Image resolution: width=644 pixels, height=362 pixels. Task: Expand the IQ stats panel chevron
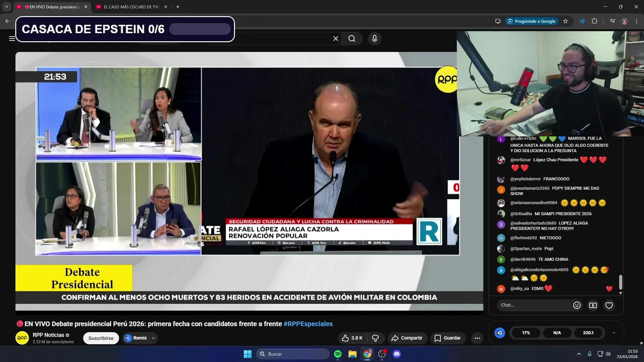click(613, 333)
